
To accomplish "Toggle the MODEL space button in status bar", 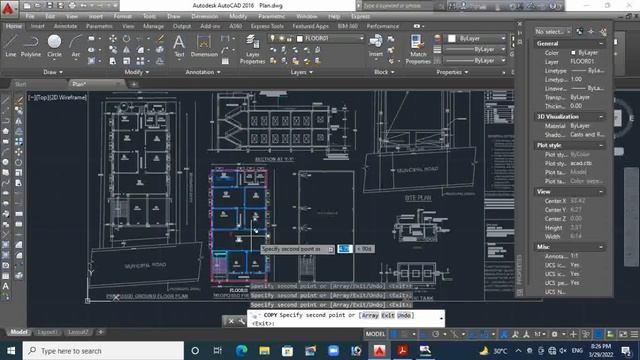I will pyautogui.click(x=375, y=334).
